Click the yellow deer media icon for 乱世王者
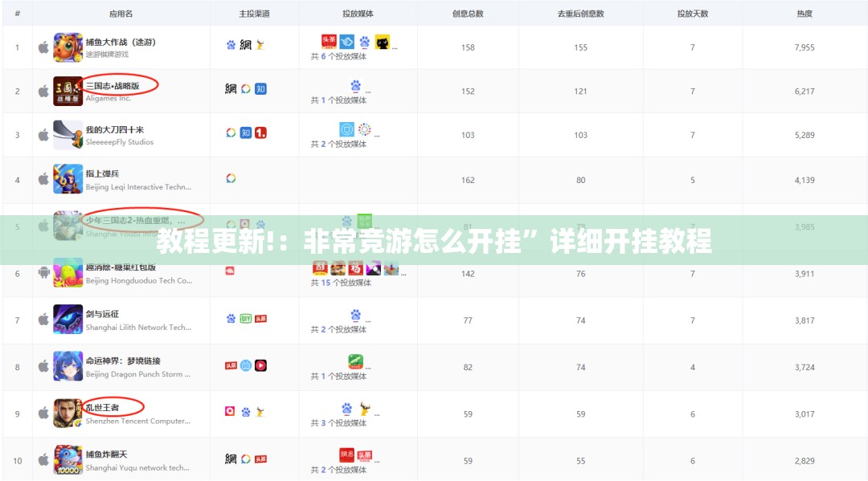Screen dimensions: 868x481 [365, 409]
